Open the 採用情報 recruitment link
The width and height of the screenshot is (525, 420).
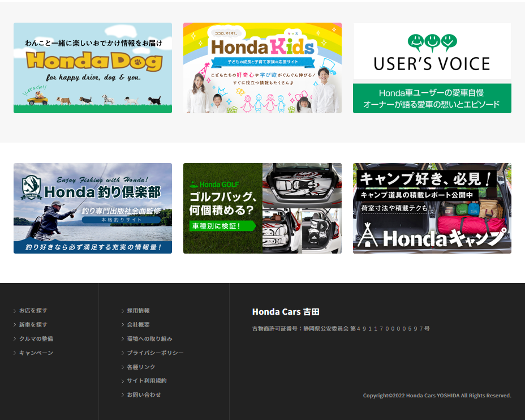pyautogui.click(x=138, y=311)
